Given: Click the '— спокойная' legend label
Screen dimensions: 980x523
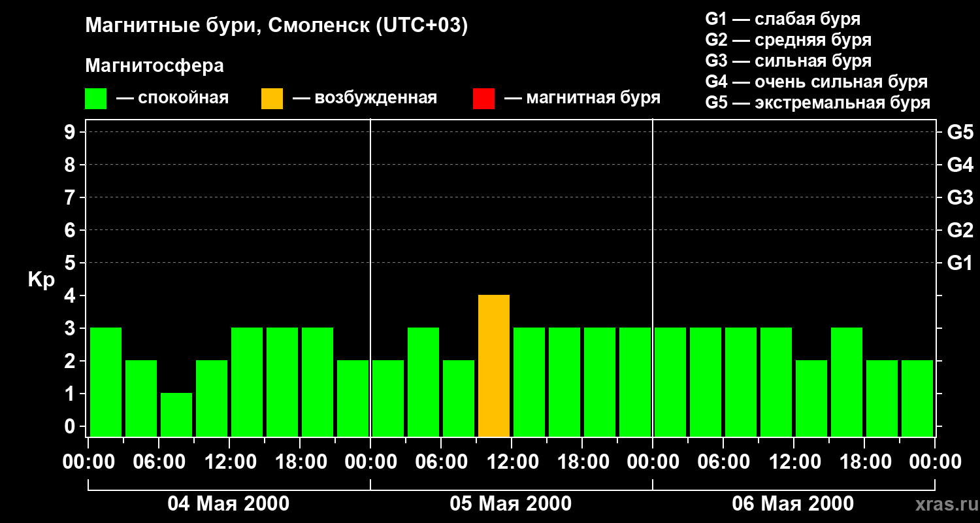Looking at the screenshot, I should pyautogui.click(x=172, y=98).
